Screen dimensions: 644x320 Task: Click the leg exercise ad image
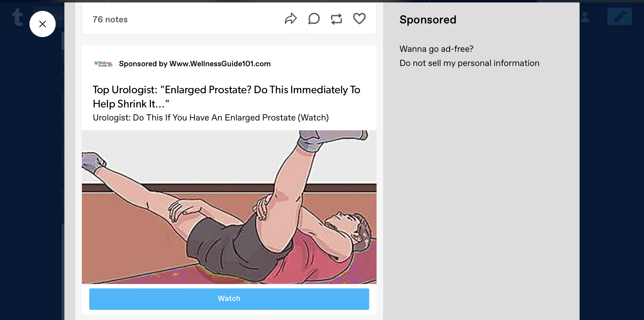229,207
